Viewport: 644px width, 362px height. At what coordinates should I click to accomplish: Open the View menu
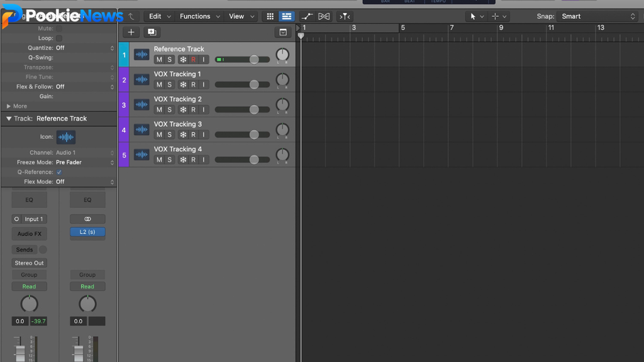241,16
